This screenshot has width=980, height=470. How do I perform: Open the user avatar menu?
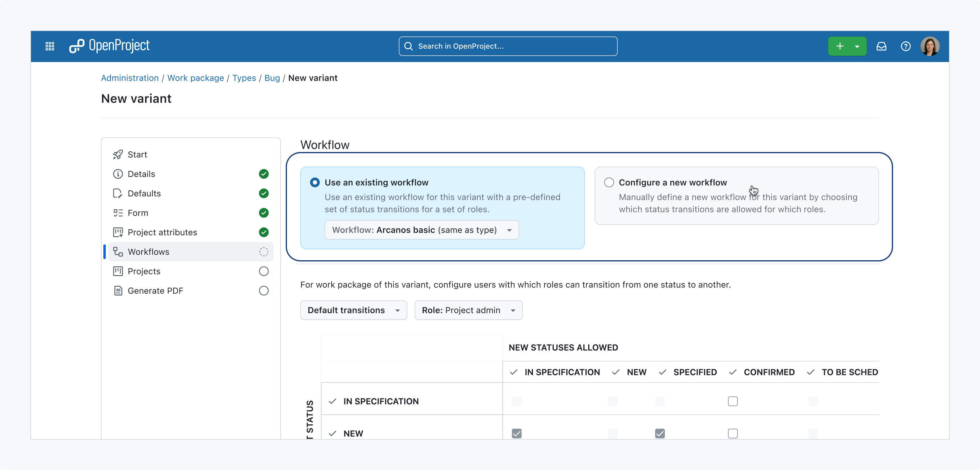coord(930,46)
